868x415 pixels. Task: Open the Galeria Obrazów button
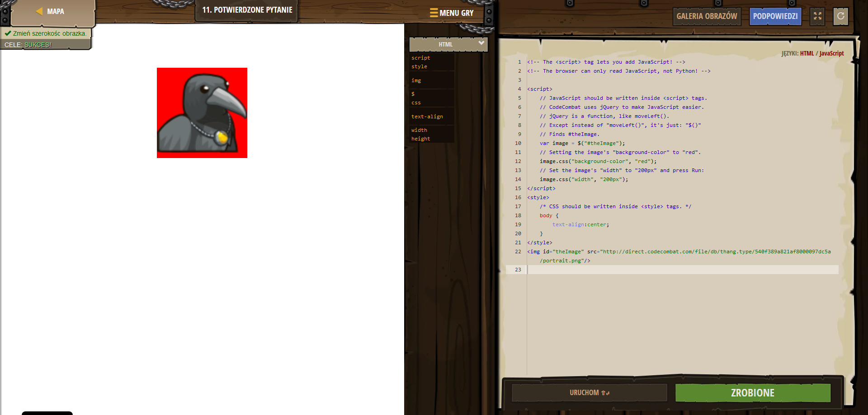click(707, 16)
